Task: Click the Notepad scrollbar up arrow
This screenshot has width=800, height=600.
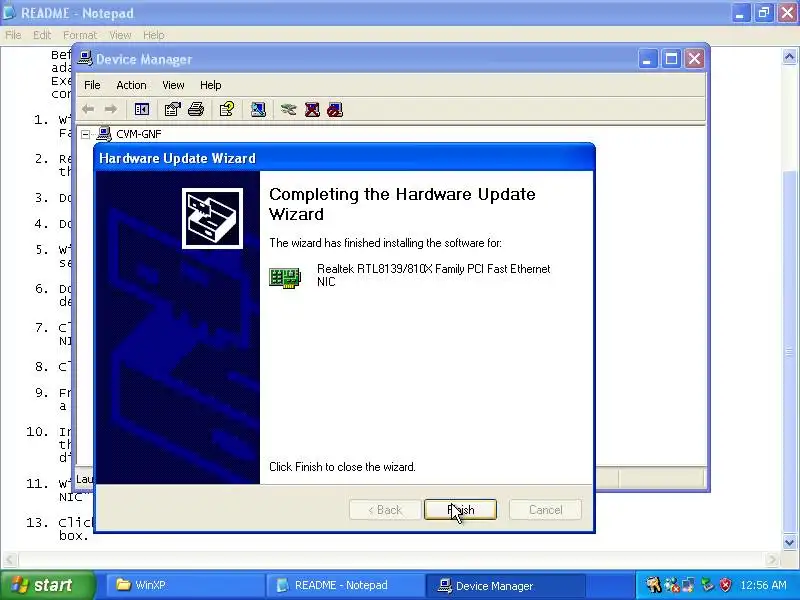Action: (790, 56)
